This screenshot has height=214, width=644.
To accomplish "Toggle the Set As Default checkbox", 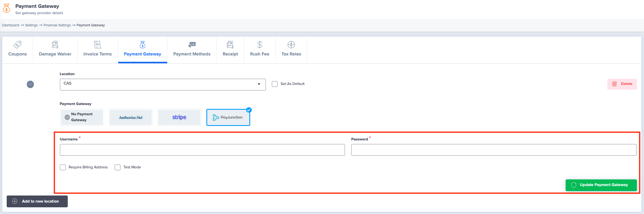I will [275, 84].
